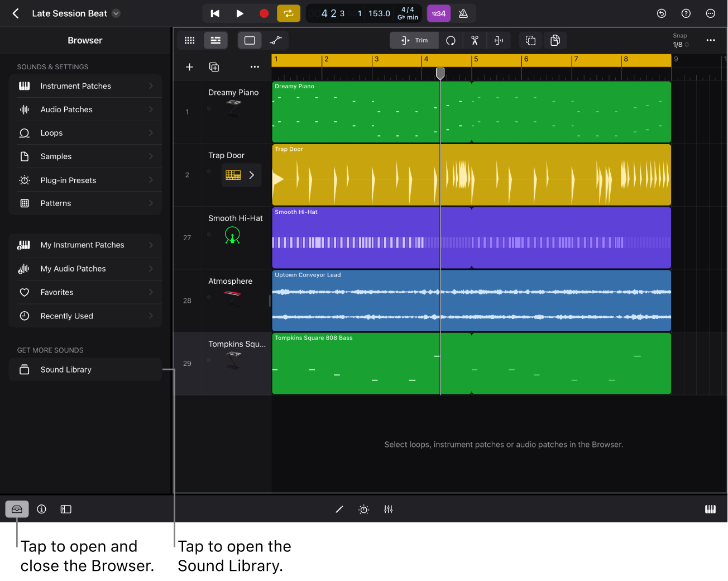
Task: Select the split at playhead tool
Action: pos(499,40)
